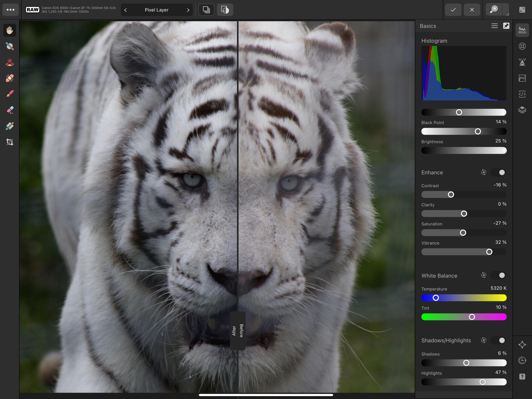Open the three-dots document menu
This screenshot has width=532, height=399.
(x=10, y=10)
